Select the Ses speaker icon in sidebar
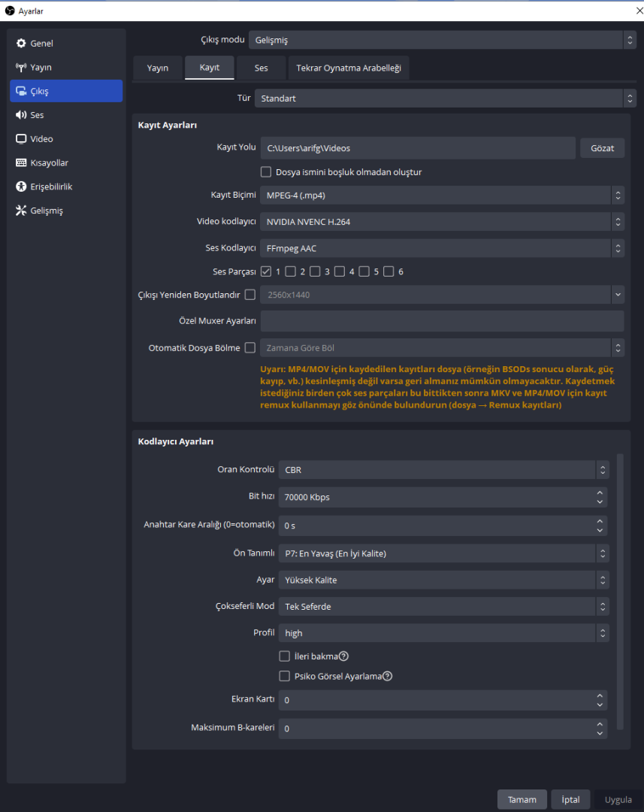Viewport: 644px width, 812px height. 21,115
